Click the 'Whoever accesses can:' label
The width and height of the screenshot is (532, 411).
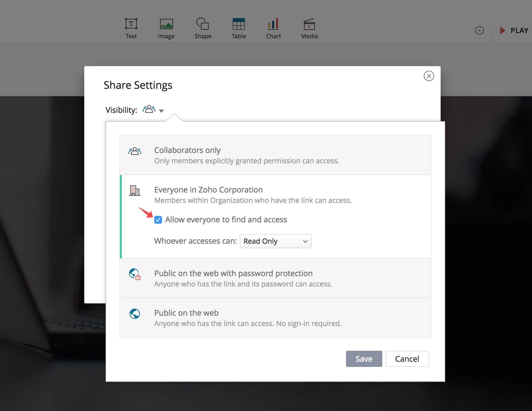pyautogui.click(x=196, y=241)
